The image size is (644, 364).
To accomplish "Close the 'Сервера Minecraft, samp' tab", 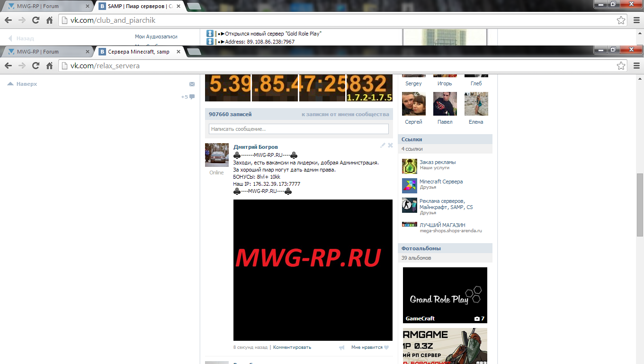I will click(x=179, y=52).
